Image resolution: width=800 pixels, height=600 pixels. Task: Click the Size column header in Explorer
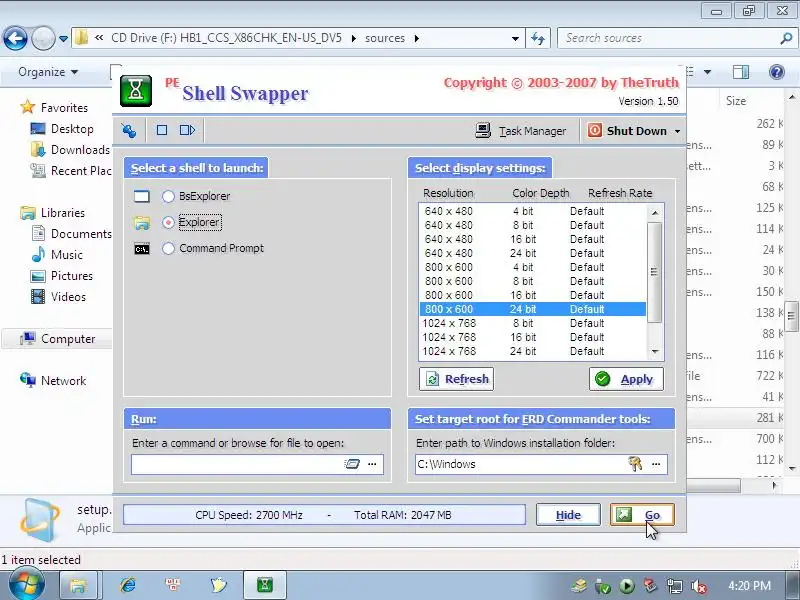click(736, 101)
